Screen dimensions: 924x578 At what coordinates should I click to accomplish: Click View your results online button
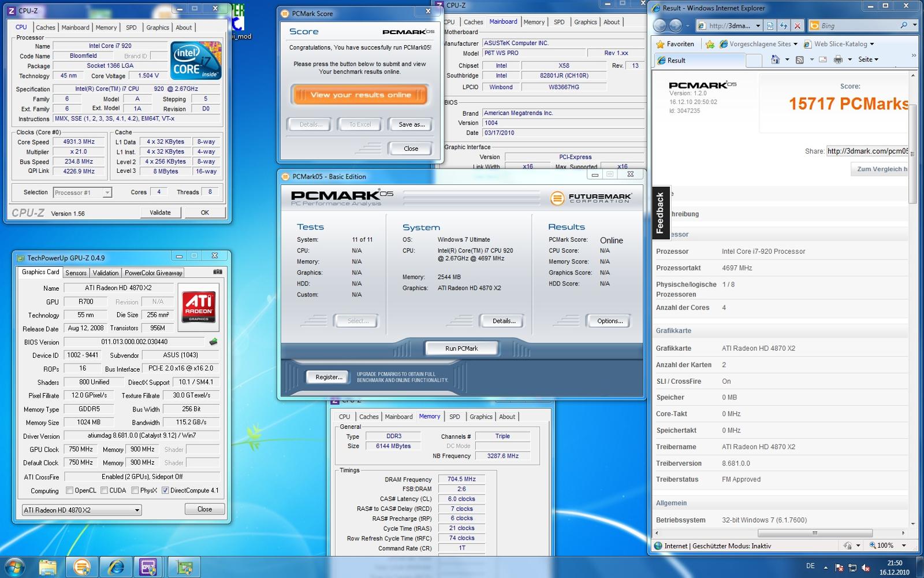360,95
